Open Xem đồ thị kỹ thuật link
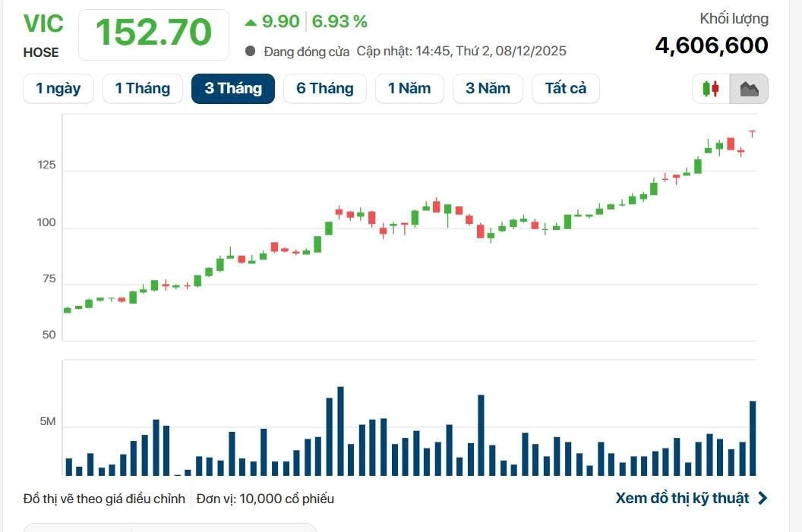 pyautogui.click(x=682, y=499)
